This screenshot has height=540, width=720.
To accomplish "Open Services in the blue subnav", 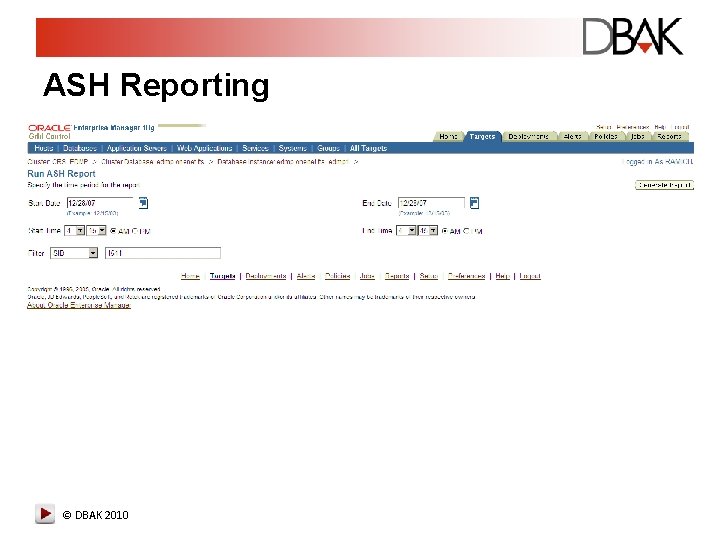I will 255,148.
